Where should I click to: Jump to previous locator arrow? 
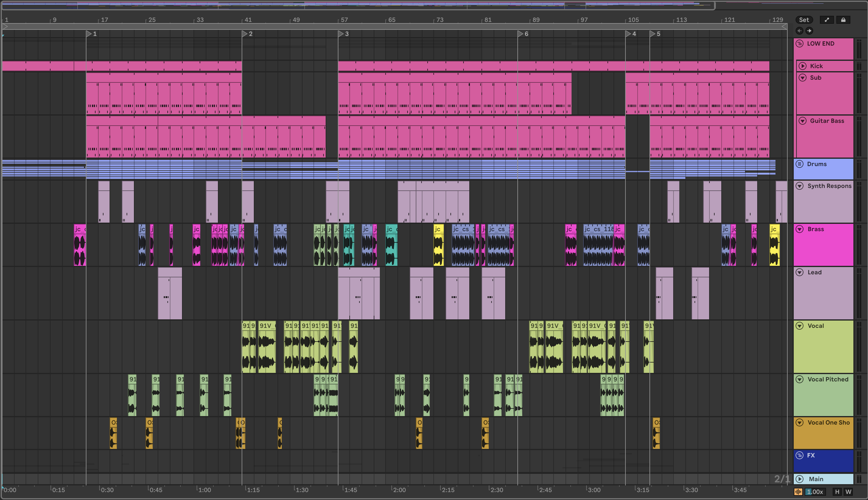tap(800, 30)
